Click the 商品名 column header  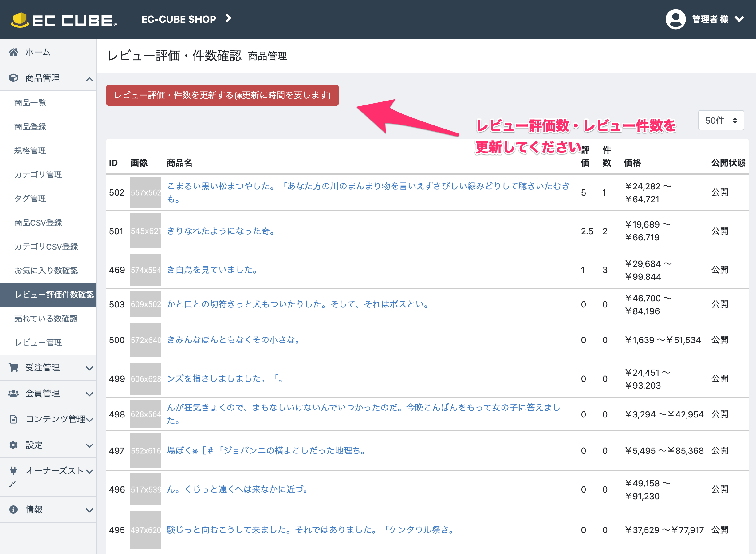pyautogui.click(x=179, y=163)
